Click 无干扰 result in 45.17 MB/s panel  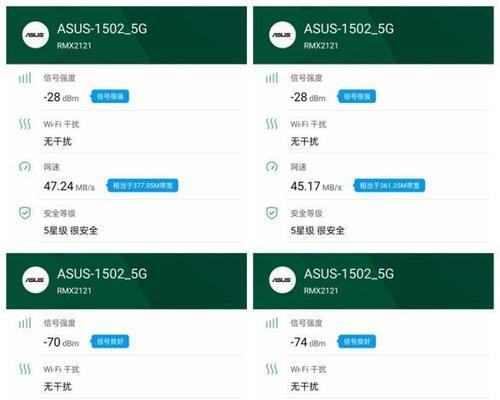(305, 142)
